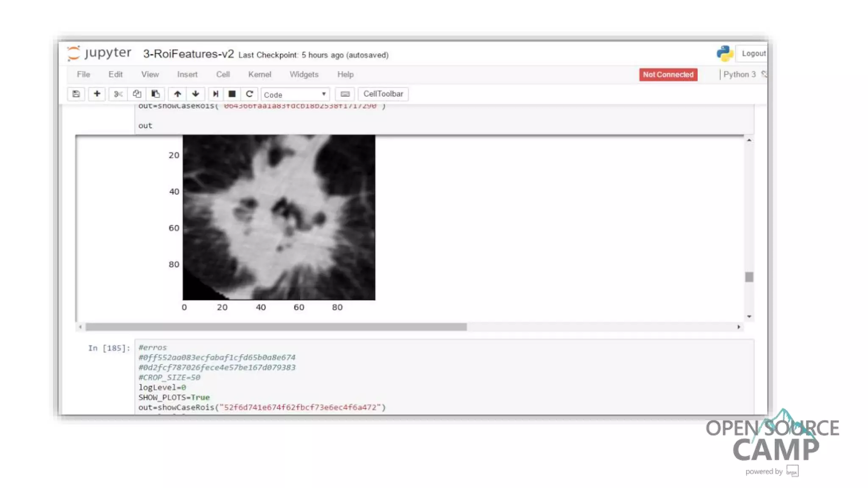Click the SHOW_PLOTS=True line
Screen dimensions: 868x488
coord(174,397)
